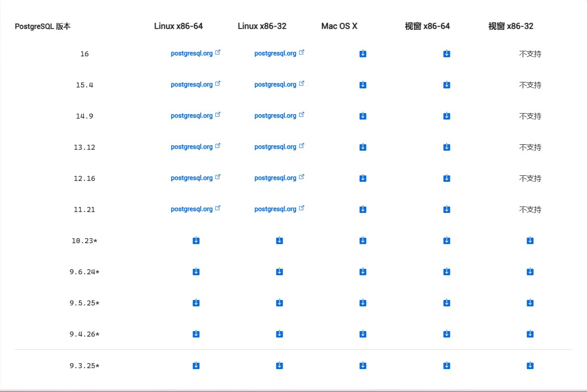Download PostgreSQL 9.4.26 for 视窗 x86-32
The height and width of the screenshot is (392, 587).
click(x=530, y=334)
